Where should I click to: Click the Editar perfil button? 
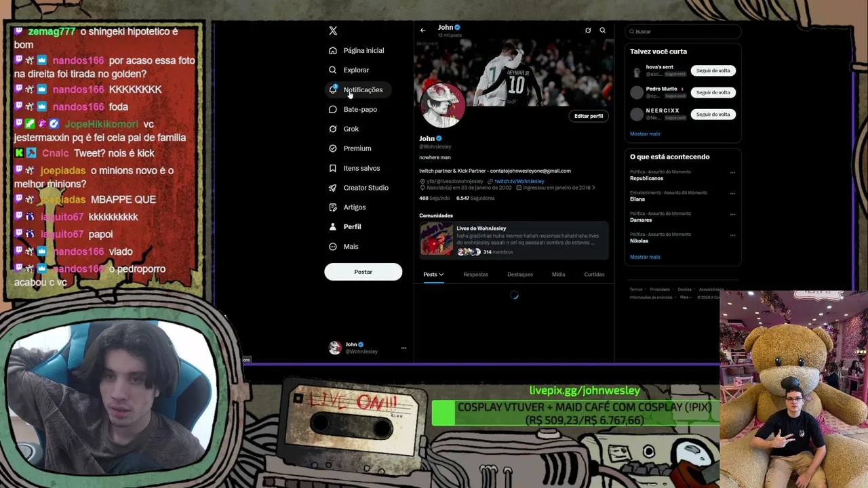pyautogui.click(x=589, y=116)
